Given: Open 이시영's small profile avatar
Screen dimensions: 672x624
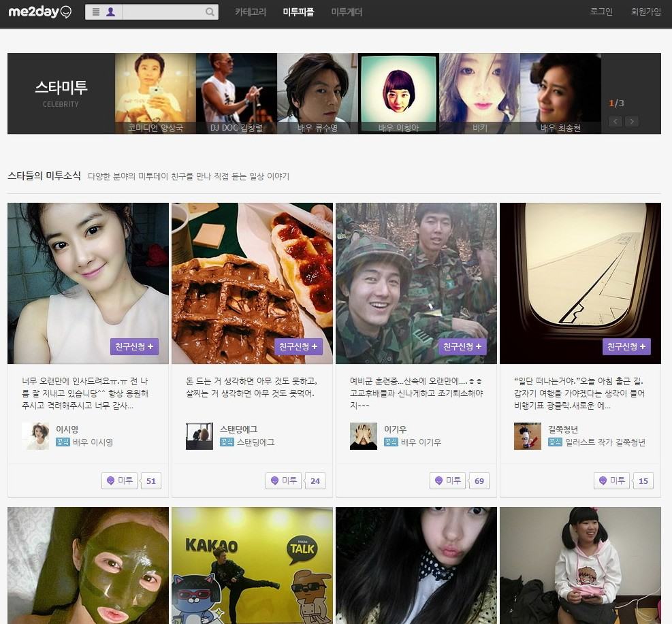Looking at the screenshot, I should 35,436.
